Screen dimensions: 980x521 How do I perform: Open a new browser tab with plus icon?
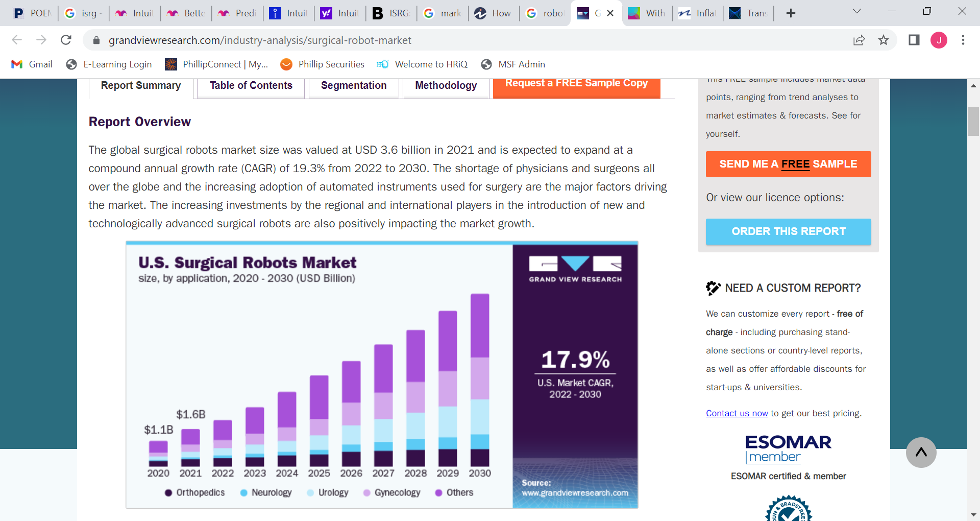pos(791,13)
